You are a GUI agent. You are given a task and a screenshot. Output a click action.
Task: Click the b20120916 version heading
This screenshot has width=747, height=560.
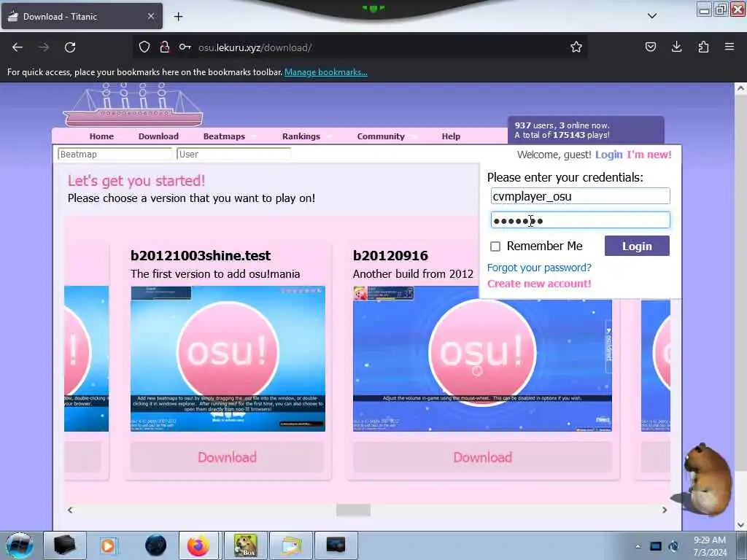click(x=390, y=256)
